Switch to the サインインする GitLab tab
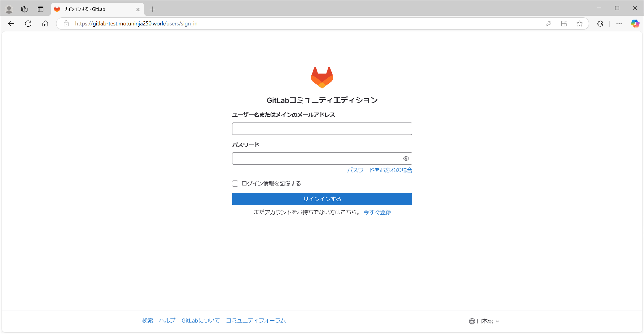Image resolution: width=644 pixels, height=334 pixels. click(93, 9)
